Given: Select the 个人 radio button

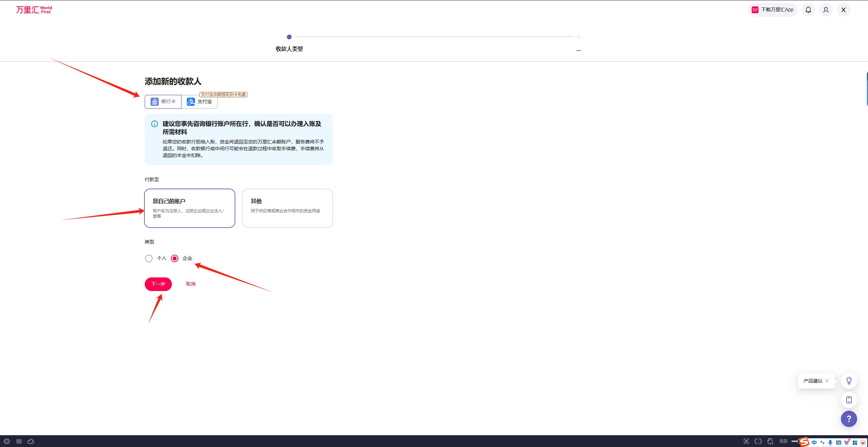Looking at the screenshot, I should pos(149,258).
